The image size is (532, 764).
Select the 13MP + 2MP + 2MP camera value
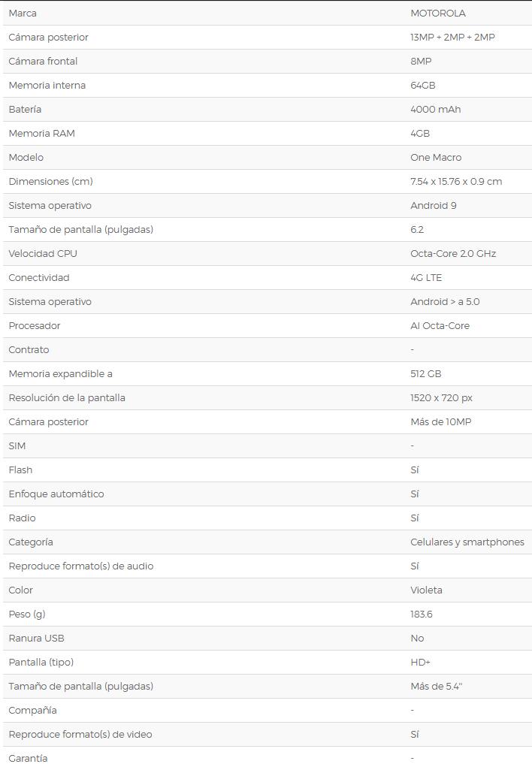452,37
